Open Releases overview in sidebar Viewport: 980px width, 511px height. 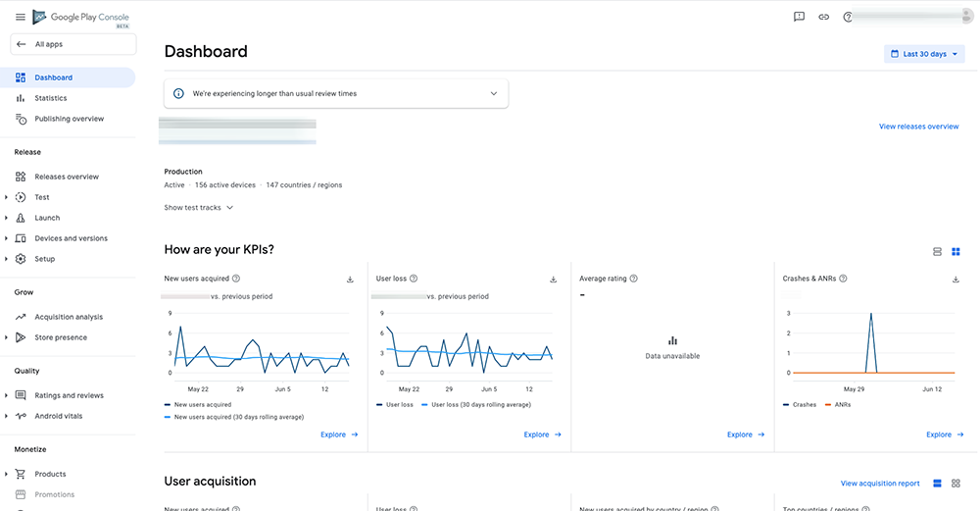click(68, 177)
